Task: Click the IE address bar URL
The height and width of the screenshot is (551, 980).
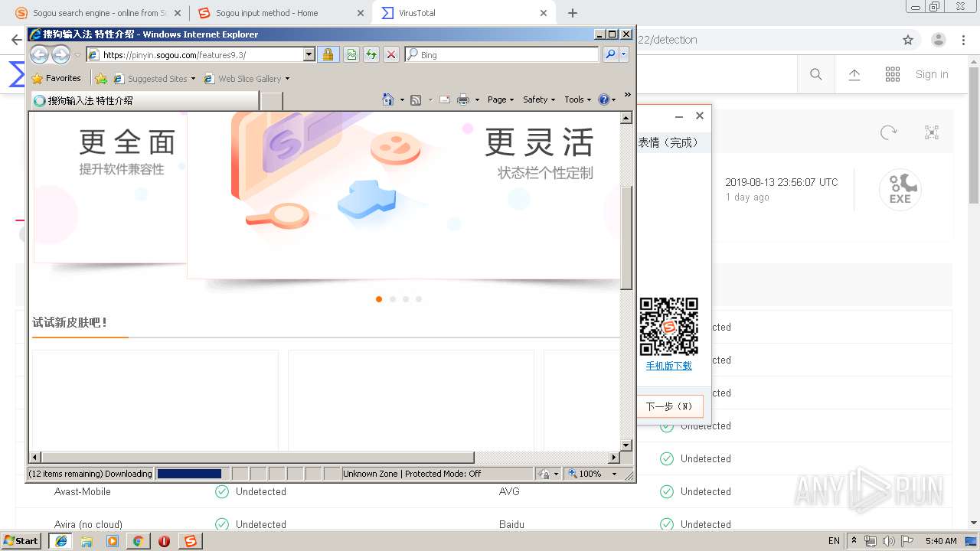Action: tap(194, 54)
